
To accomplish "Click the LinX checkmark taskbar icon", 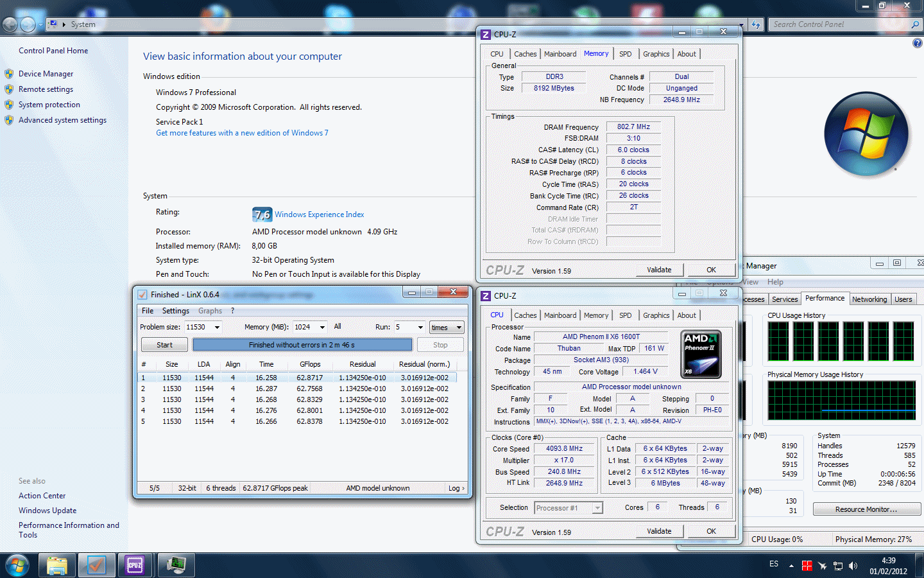I will 96,566.
